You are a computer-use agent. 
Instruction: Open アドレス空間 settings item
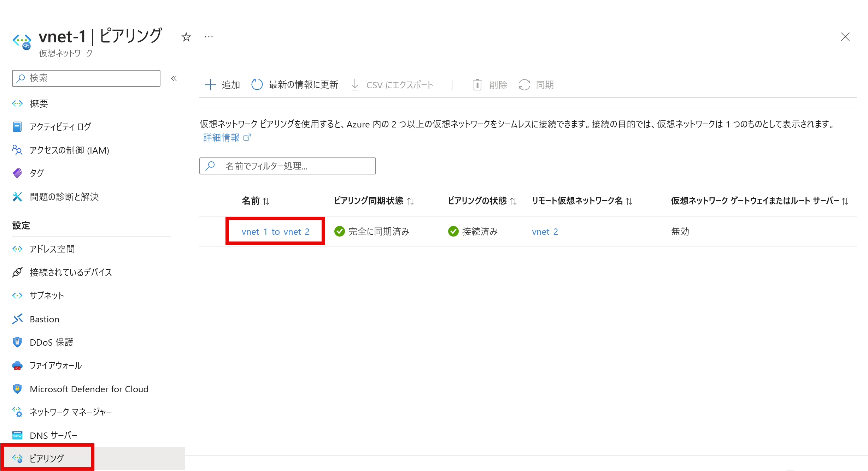(52, 249)
